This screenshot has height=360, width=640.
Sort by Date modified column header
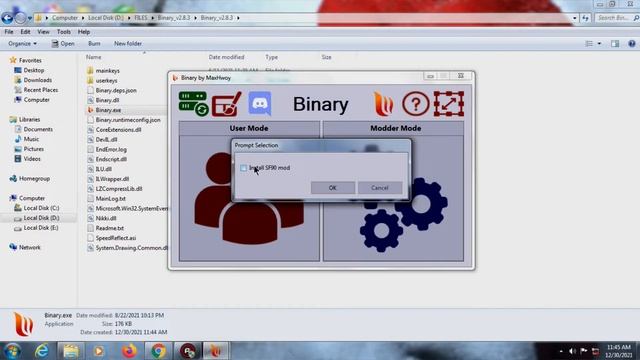(x=226, y=57)
